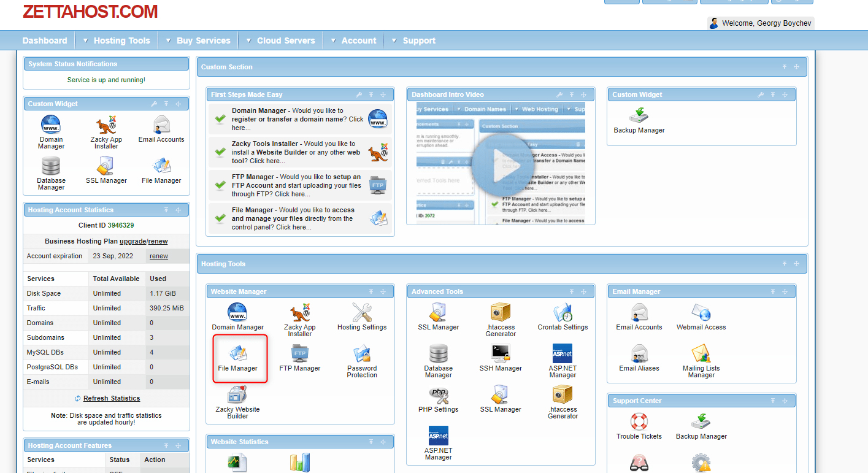This screenshot has width=868, height=473.
Task: Open Trouble Tickets in Support Center
Action: [639, 426]
